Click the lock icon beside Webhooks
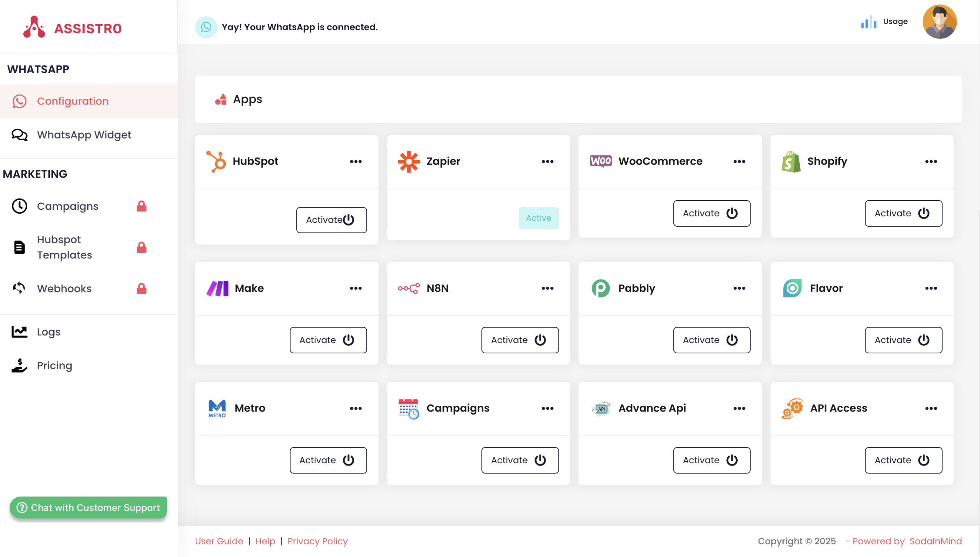 click(x=141, y=288)
